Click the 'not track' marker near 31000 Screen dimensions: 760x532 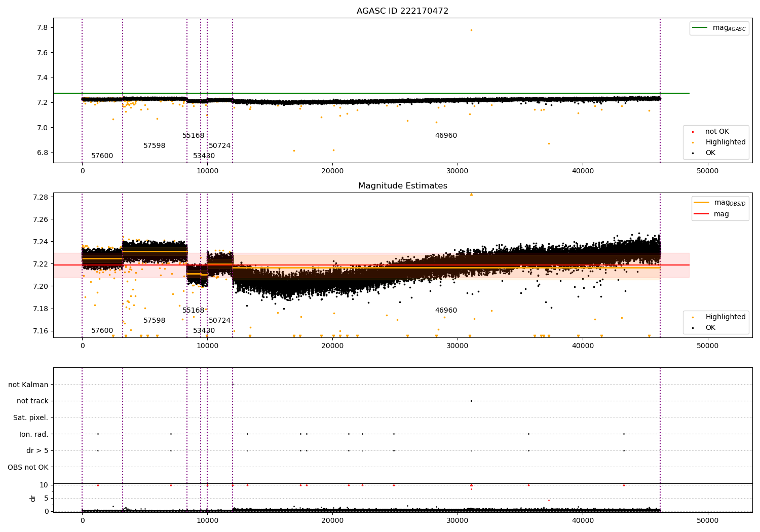pyautogui.click(x=471, y=401)
